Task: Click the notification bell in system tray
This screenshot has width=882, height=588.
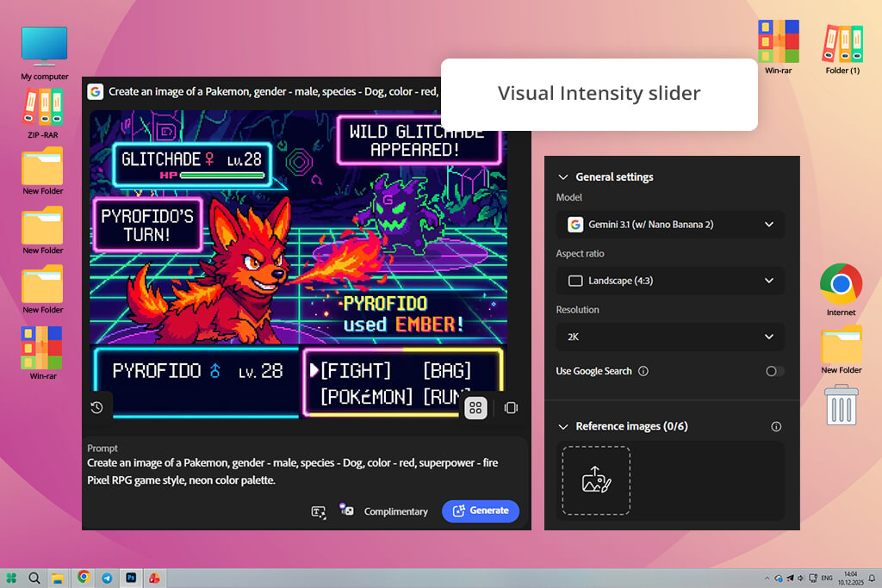Action: point(872,578)
